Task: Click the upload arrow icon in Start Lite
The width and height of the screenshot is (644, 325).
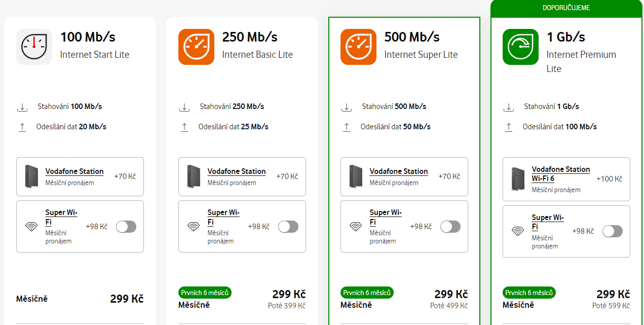Action: [x=22, y=127]
